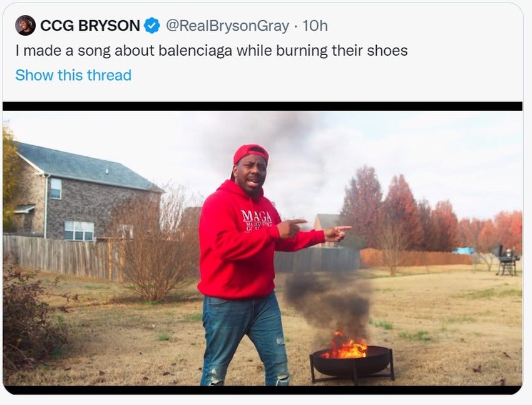Click the wooden fence in the video
Viewport: 532px width, 405px height.
click(61, 257)
